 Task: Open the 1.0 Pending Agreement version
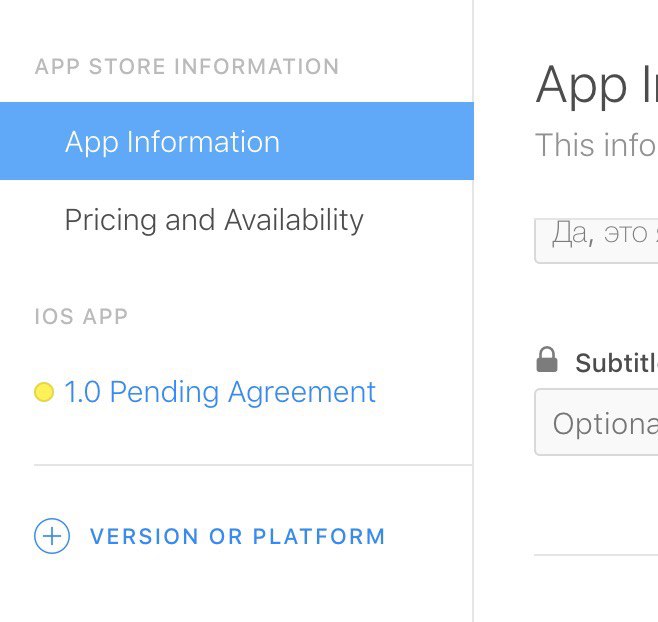(x=220, y=392)
